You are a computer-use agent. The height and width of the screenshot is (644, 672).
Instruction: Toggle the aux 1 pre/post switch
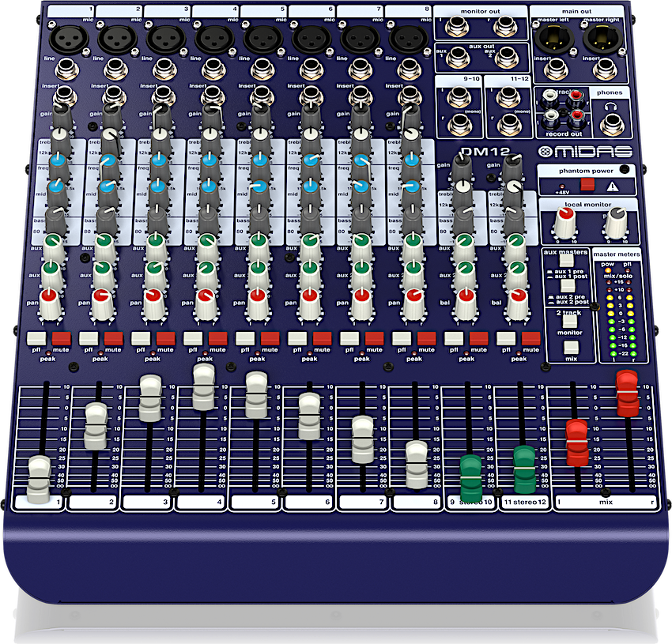tap(565, 260)
